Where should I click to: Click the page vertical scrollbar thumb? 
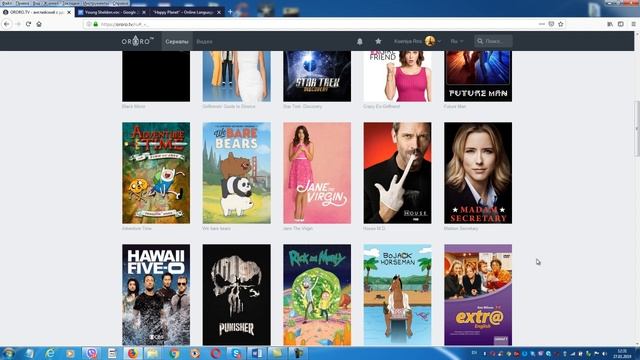point(637,129)
